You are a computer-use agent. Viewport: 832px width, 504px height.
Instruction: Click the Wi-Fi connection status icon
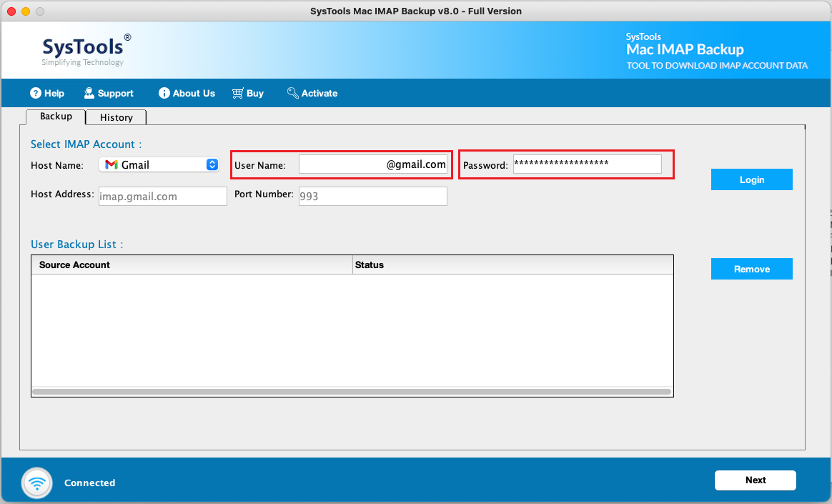point(37,483)
